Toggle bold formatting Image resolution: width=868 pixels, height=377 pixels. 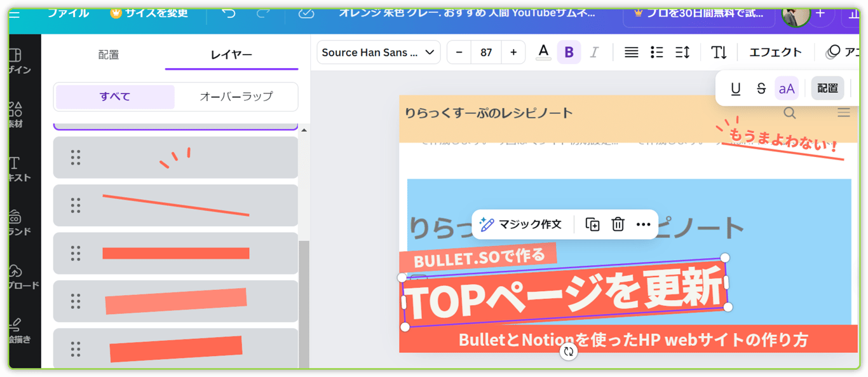(x=569, y=52)
